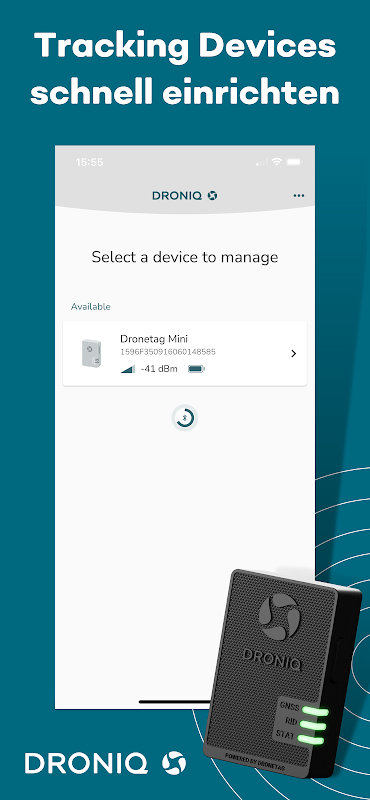
Task: Click the signal strength bars icon
Action: pos(128,369)
